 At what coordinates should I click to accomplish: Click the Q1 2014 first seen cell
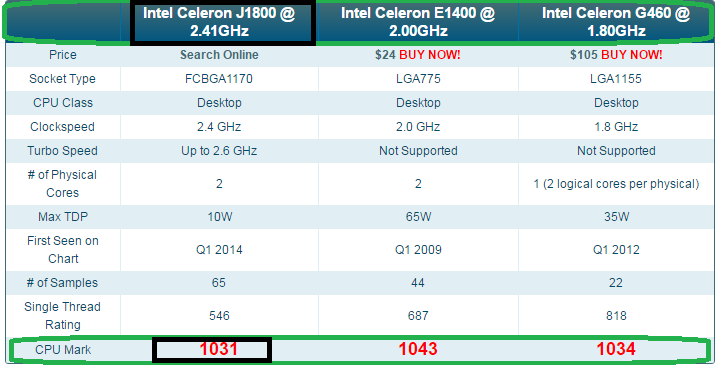coord(219,250)
